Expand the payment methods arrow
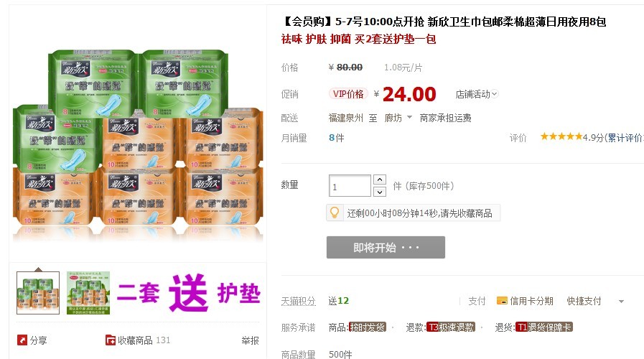The height and width of the screenshot is (359, 644). click(622, 302)
